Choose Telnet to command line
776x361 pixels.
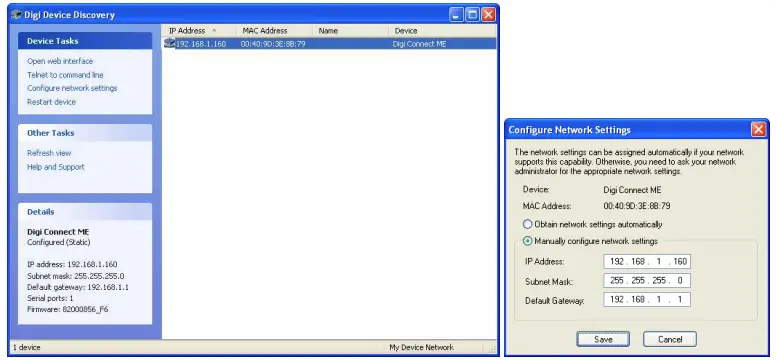(x=65, y=75)
